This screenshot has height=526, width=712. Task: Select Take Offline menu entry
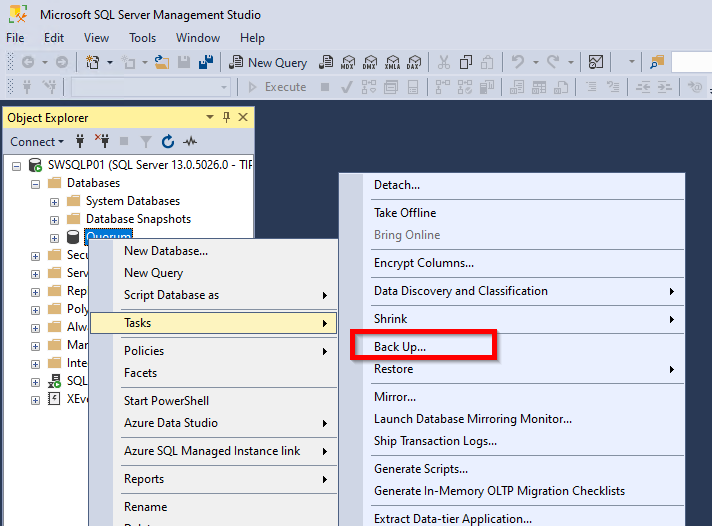pyautogui.click(x=512, y=213)
